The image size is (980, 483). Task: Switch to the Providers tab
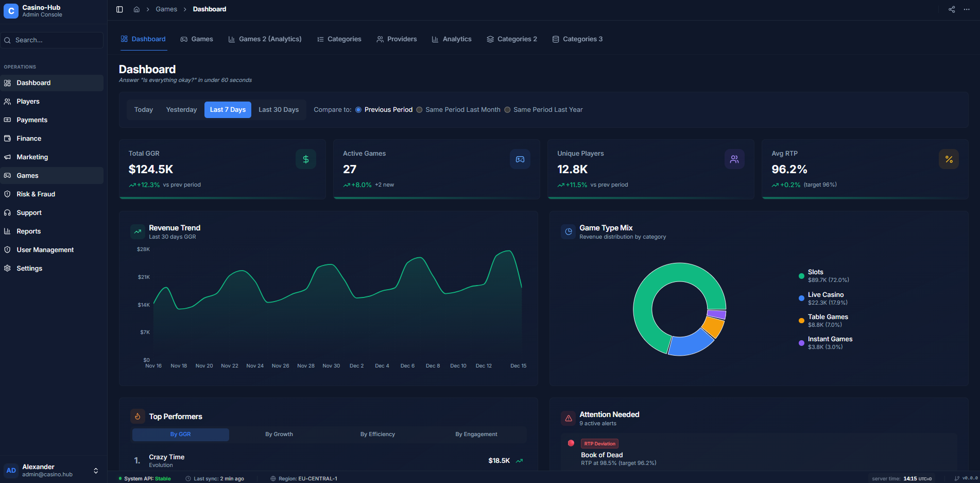[x=397, y=39]
